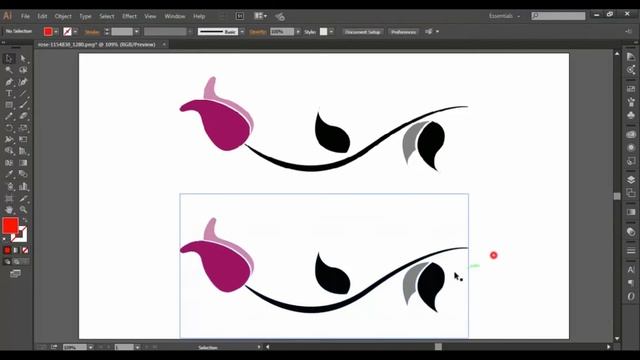Open the Paragraph panel icon
This screenshot has width=640, height=360.
pos(631,282)
